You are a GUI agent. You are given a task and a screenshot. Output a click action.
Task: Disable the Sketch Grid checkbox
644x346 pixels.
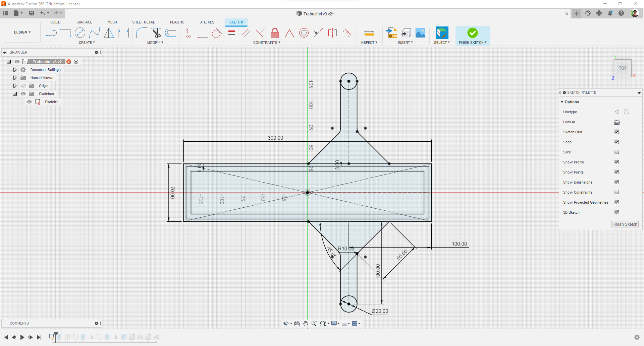point(616,132)
